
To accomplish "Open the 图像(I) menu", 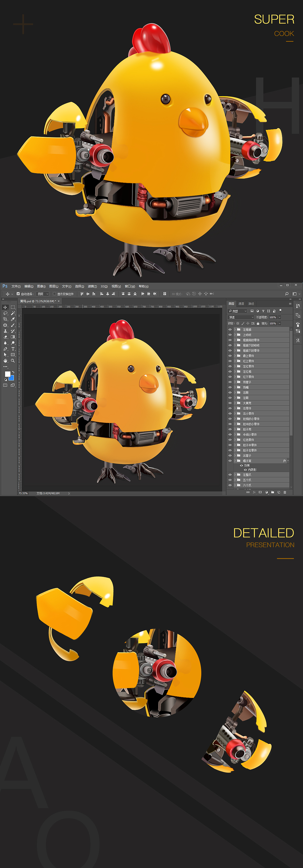I will tap(41, 286).
